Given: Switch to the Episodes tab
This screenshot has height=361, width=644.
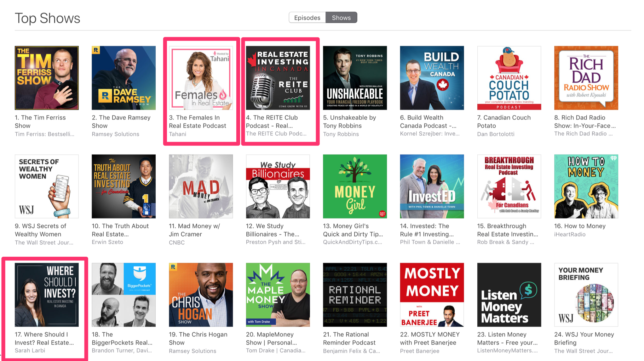Looking at the screenshot, I should pyautogui.click(x=307, y=18).
